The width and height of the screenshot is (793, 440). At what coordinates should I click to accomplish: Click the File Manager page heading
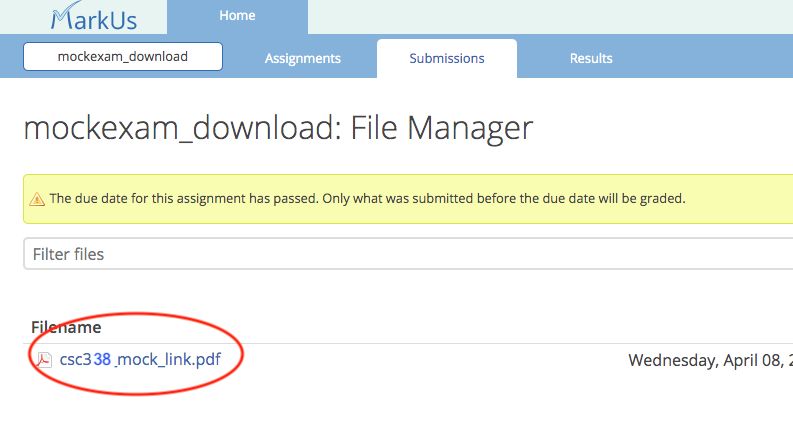278,127
